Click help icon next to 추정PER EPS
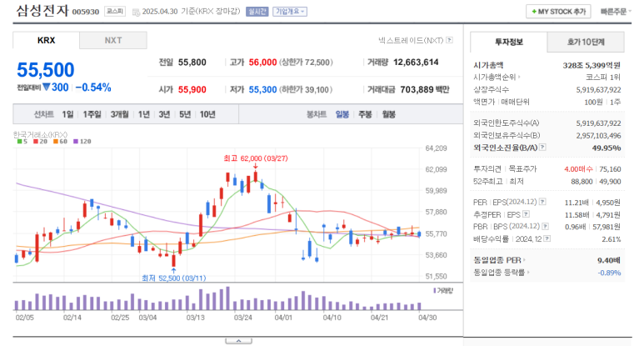The image size is (644, 346). (527, 214)
